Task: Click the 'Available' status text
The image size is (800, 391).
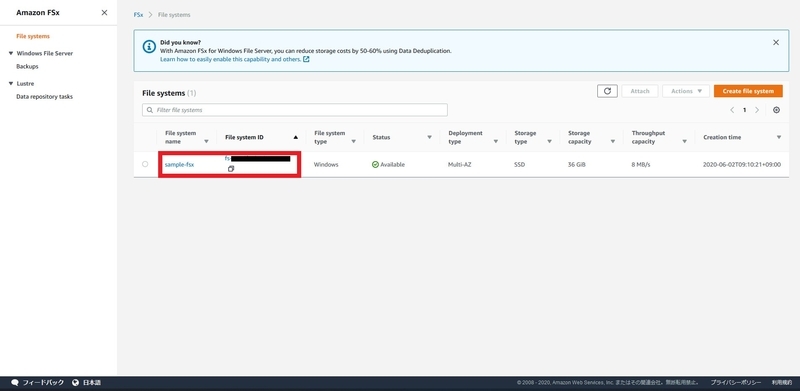Action: (x=392, y=165)
